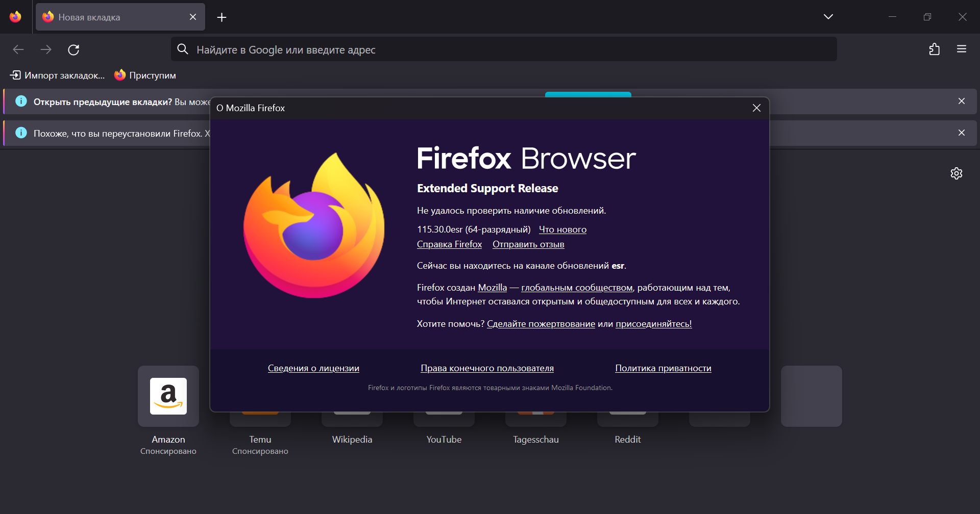Go forward to the next page

click(46, 49)
